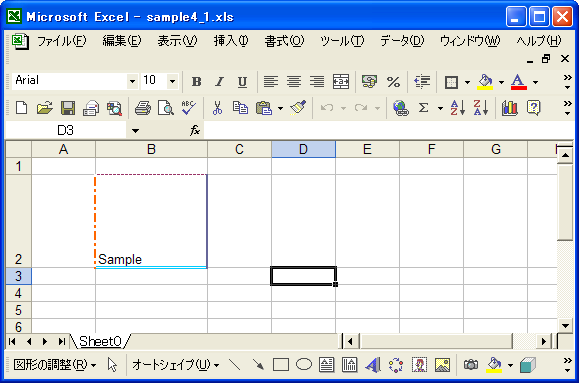Screen dimensions: 579x383
Task: Toggle Bold formatting
Action: (196, 82)
